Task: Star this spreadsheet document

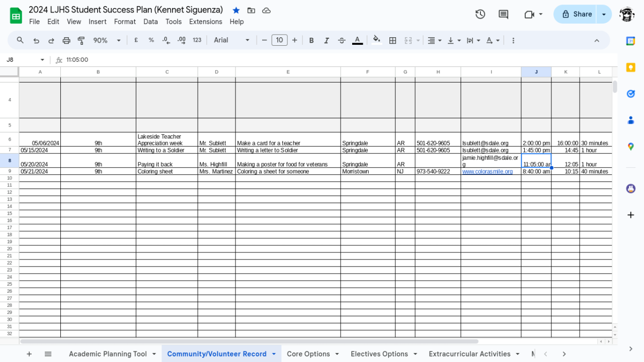Action: (236, 10)
